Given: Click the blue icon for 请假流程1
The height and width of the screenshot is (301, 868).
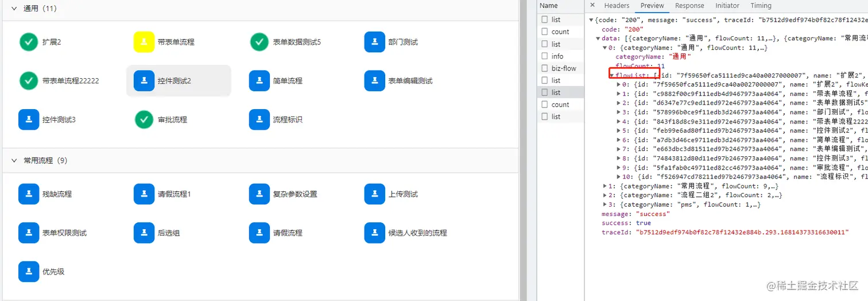Looking at the screenshot, I should point(144,194).
